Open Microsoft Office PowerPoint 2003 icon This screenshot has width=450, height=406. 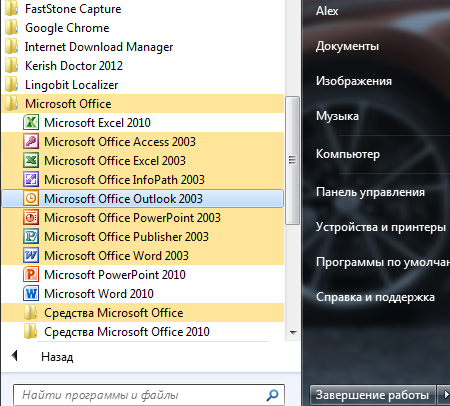click(31, 218)
